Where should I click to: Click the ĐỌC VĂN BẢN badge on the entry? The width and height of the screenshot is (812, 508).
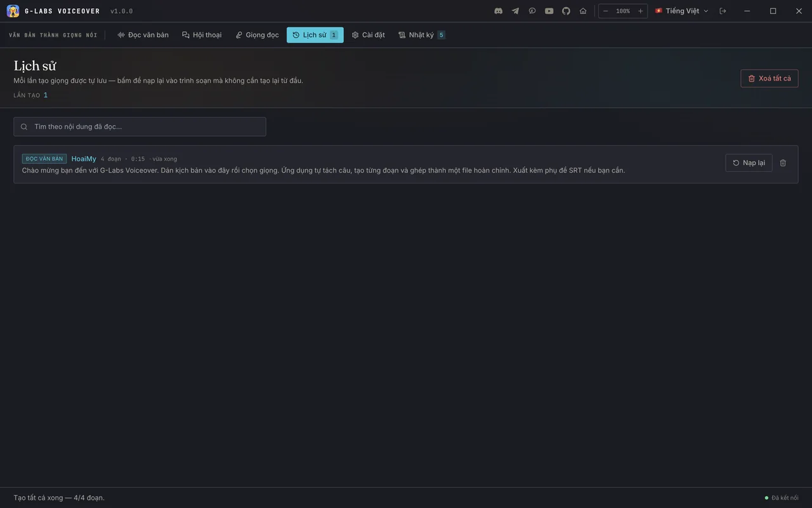coord(44,159)
